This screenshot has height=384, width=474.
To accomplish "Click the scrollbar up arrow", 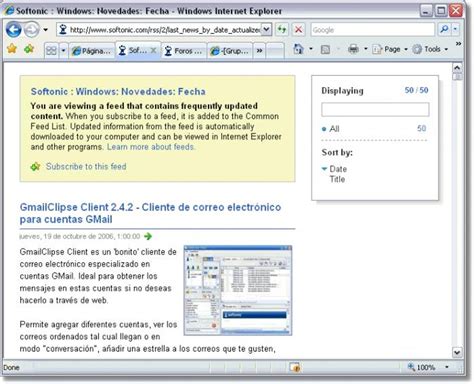I will coord(457,68).
